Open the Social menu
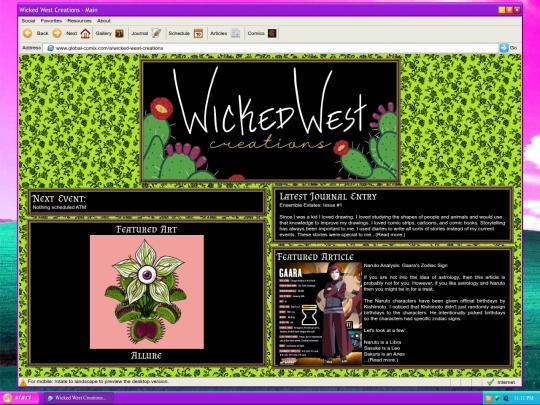This screenshot has height=405, width=540. pyautogui.click(x=28, y=21)
